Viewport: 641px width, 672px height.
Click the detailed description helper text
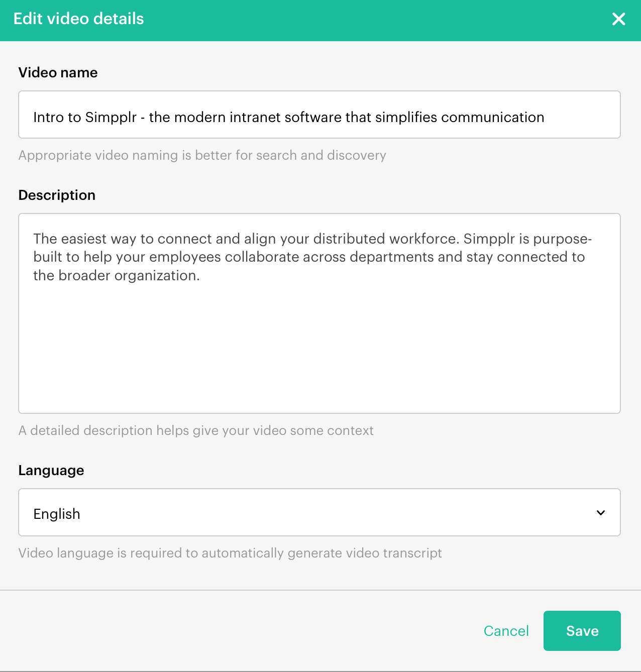[x=196, y=430]
